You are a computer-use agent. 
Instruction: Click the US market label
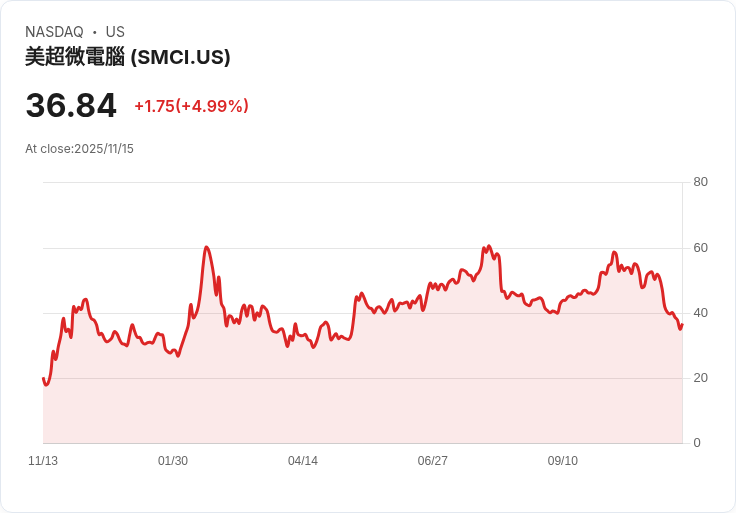click(115, 32)
